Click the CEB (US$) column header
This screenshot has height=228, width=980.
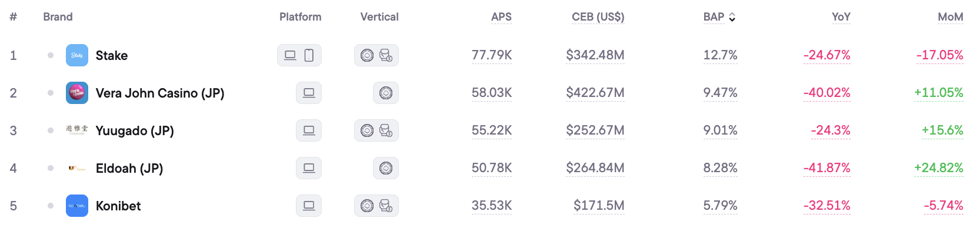pyautogui.click(x=598, y=17)
